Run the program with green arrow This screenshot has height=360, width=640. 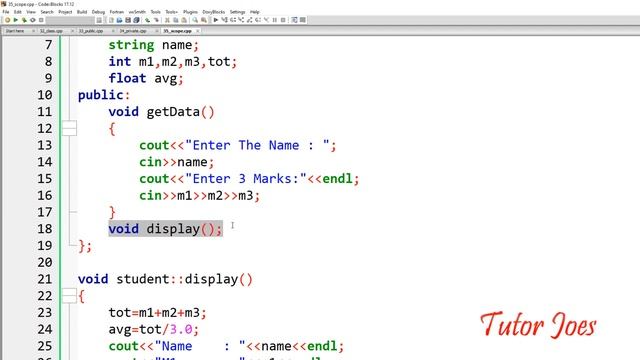(16, 20)
